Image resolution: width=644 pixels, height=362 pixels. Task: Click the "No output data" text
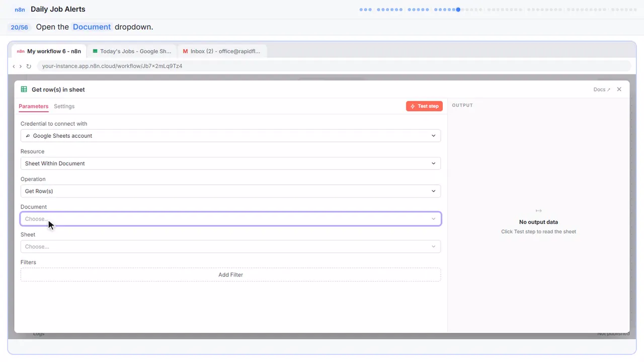pyautogui.click(x=538, y=222)
